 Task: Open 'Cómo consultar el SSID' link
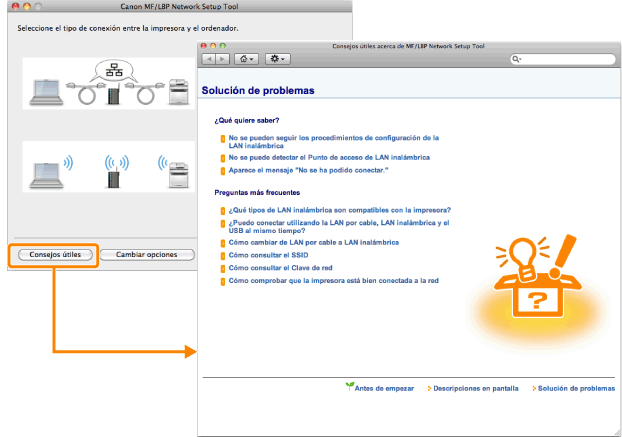(x=271, y=256)
